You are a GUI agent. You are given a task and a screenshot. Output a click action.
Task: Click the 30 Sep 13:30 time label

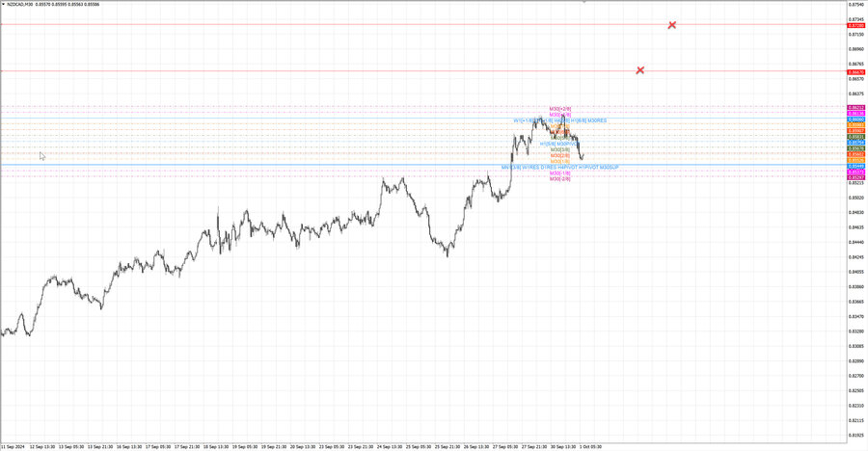[563, 446]
